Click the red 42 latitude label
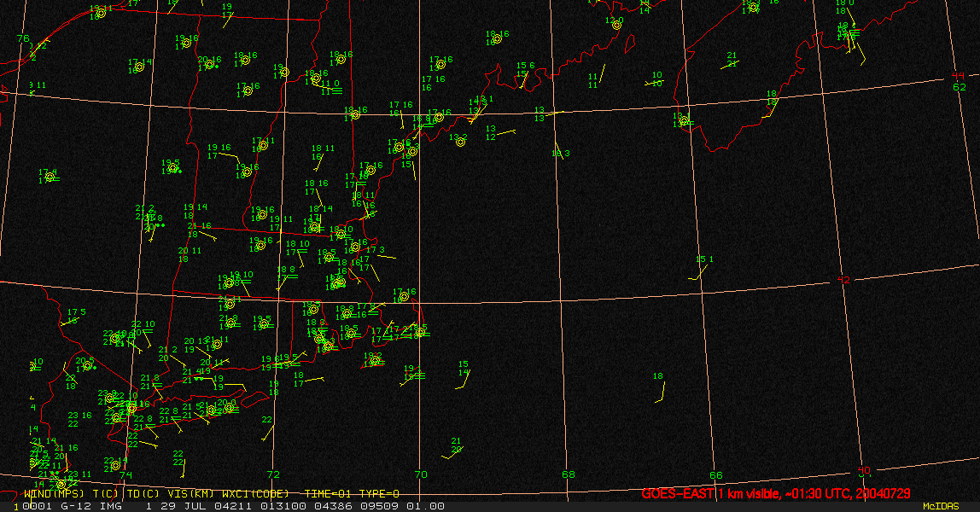Viewport: 980px width, 512px height. point(843,280)
